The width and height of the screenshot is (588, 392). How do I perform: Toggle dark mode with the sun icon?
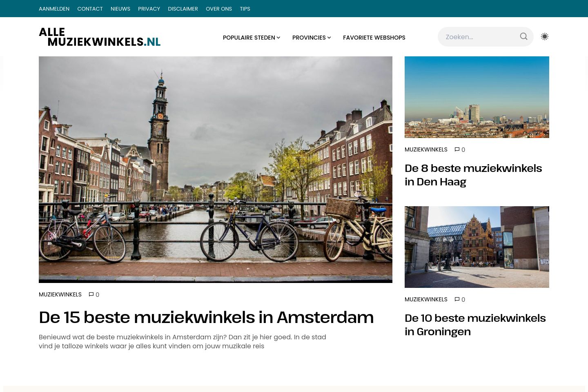(544, 37)
